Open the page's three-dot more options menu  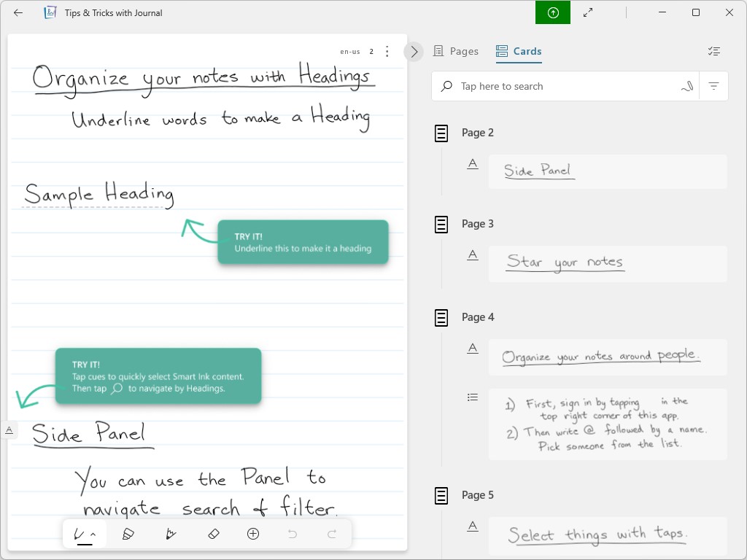[x=387, y=52]
